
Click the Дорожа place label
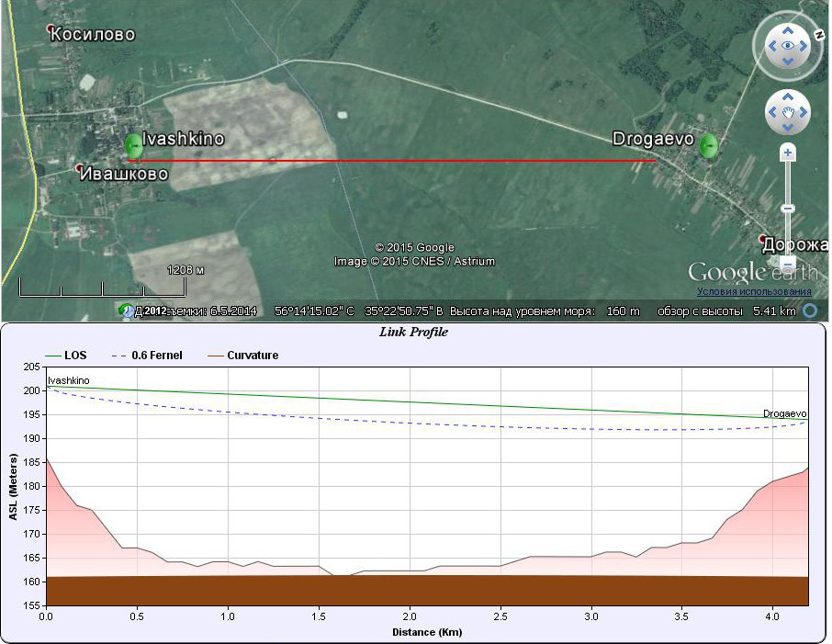point(795,244)
